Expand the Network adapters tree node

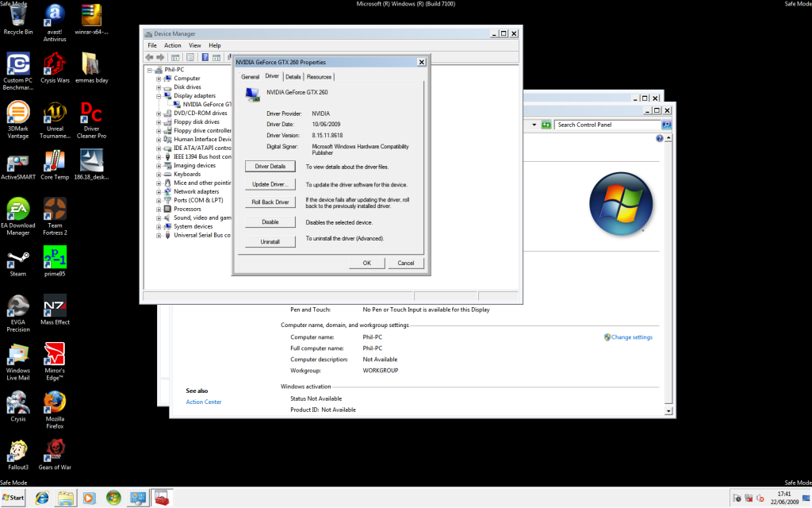[158, 191]
